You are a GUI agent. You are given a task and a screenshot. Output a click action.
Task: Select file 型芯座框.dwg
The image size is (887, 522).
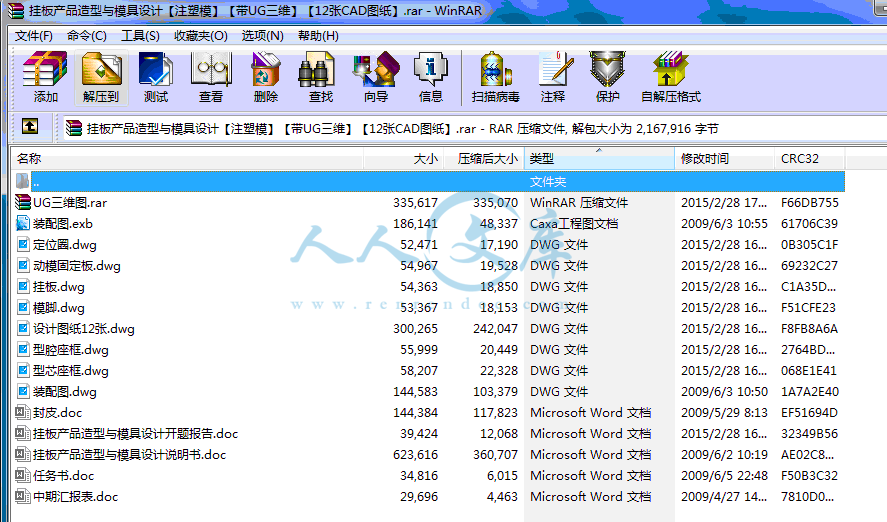click(x=71, y=370)
